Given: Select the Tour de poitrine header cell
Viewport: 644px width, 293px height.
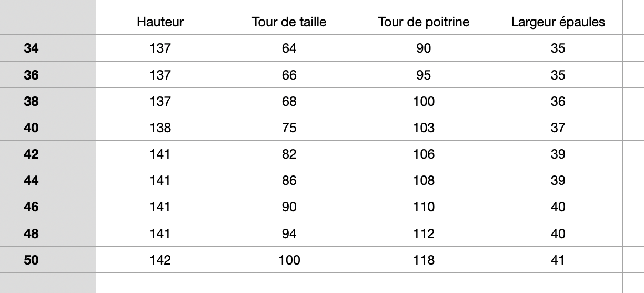Looking at the screenshot, I should point(424,22).
